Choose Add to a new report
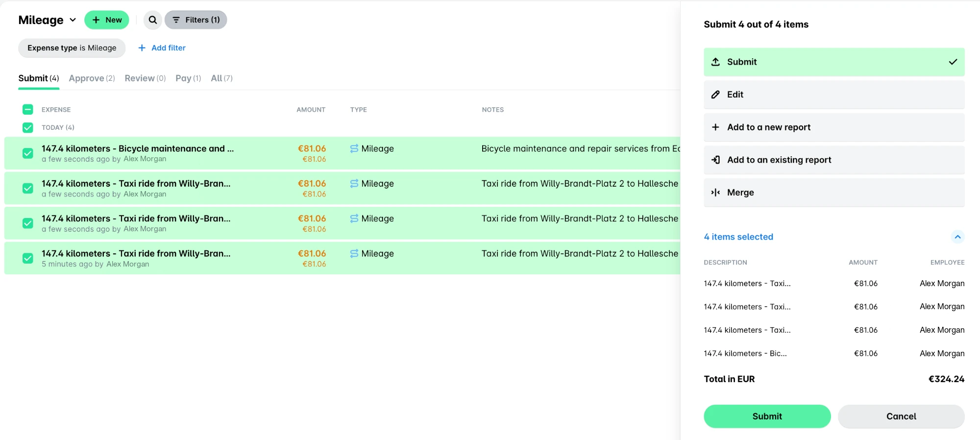 [834, 127]
